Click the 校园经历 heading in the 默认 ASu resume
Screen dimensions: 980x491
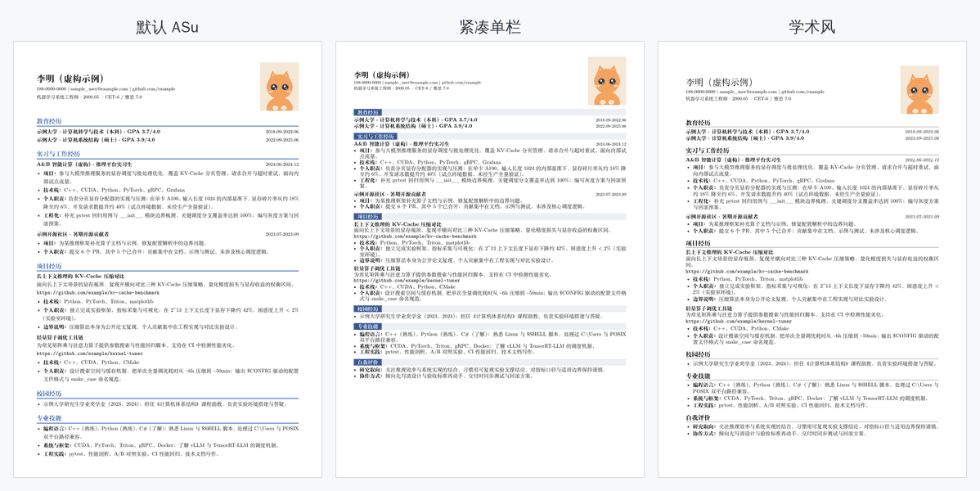coord(49,394)
